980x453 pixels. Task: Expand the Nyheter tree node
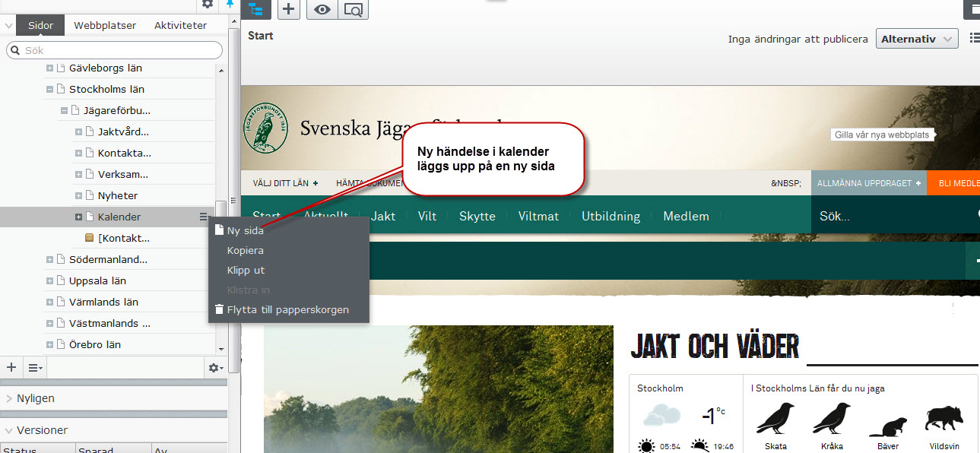point(78,195)
